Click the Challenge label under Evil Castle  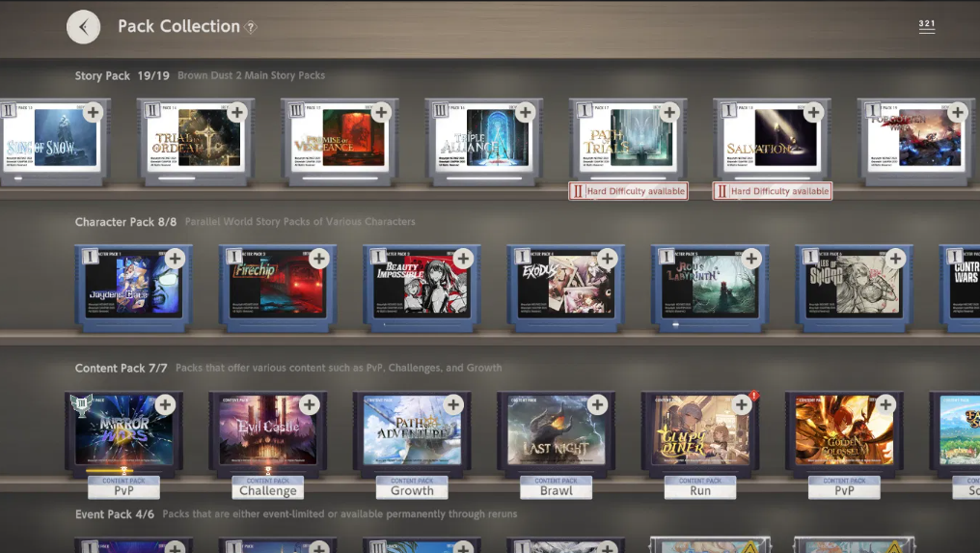pyautogui.click(x=267, y=487)
